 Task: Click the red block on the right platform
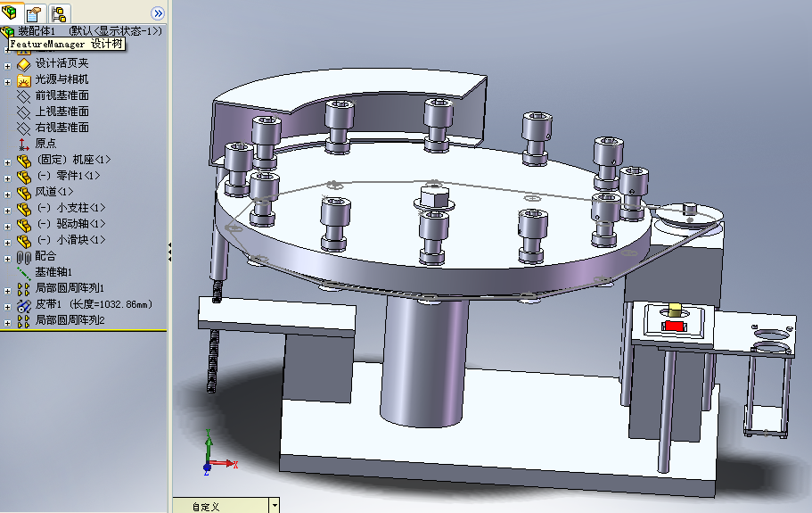pos(673,326)
